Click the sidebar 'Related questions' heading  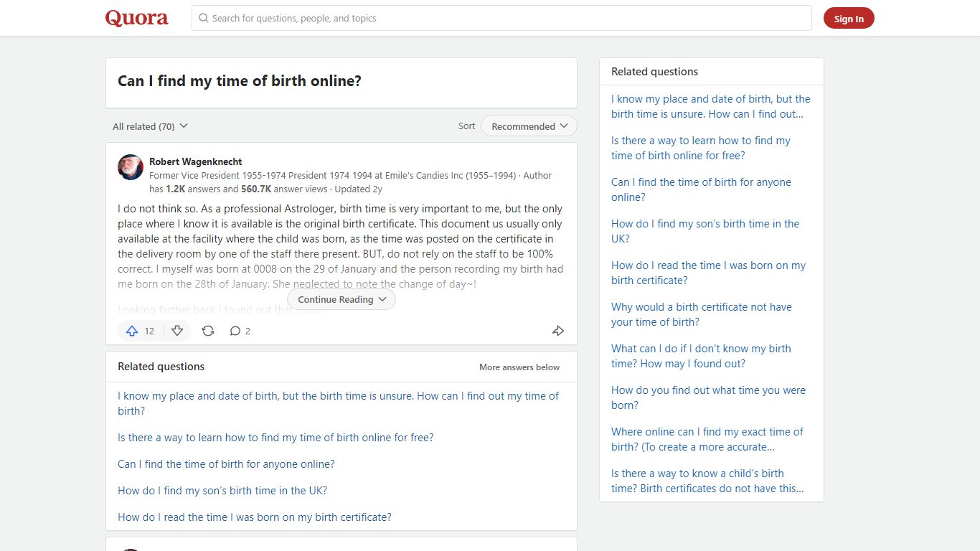click(654, 72)
